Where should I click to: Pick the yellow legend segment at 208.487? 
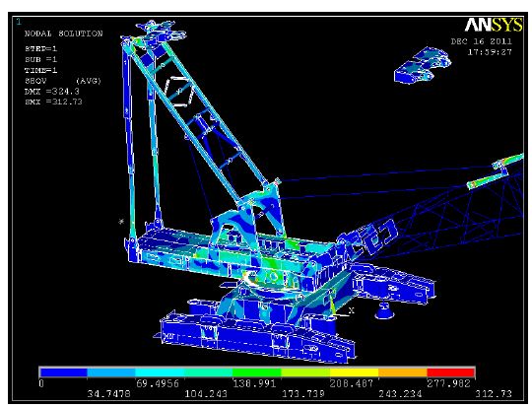(354, 372)
